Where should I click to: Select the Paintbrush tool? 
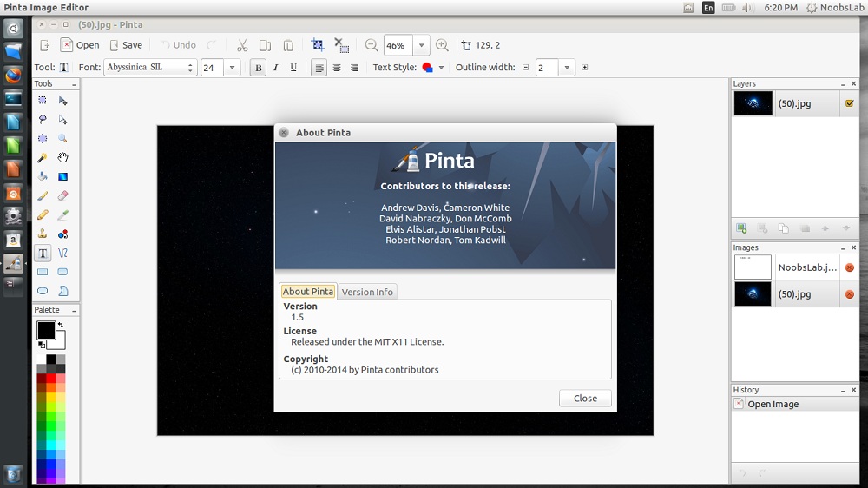click(x=43, y=195)
